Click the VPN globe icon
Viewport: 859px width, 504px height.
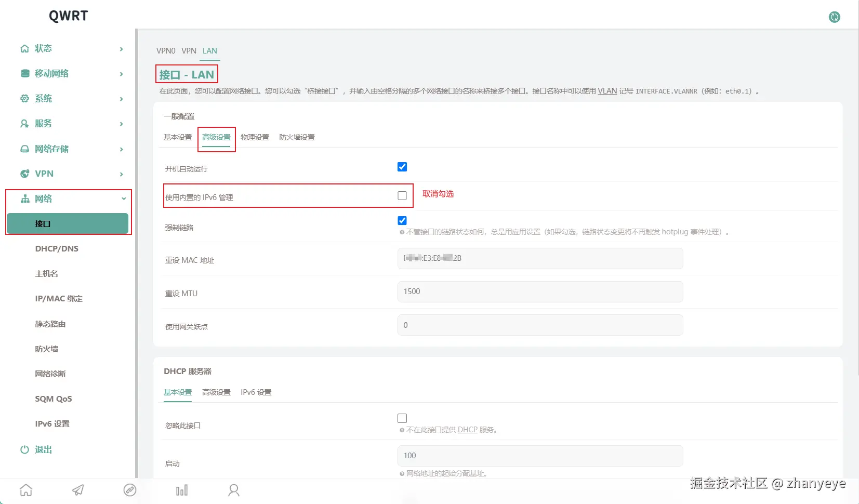24,174
